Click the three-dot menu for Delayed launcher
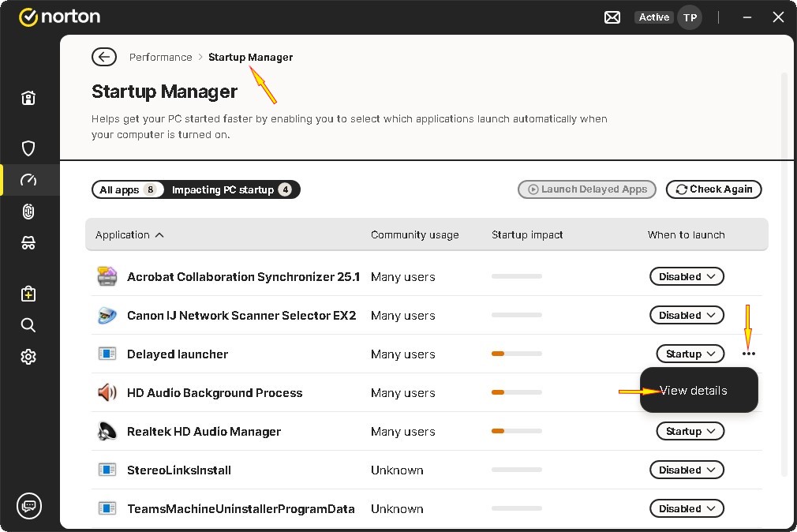 click(749, 354)
